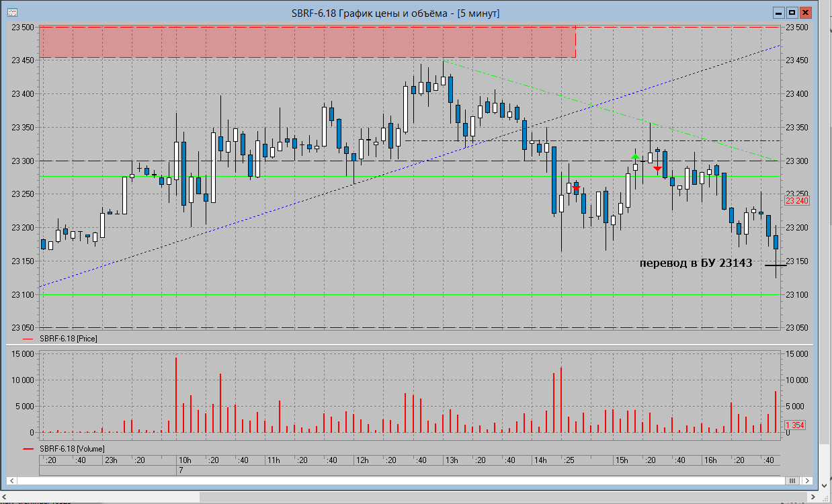Click 10 000 on the right volume axis
Screen dimensions: 832x504
pyautogui.click(x=796, y=380)
